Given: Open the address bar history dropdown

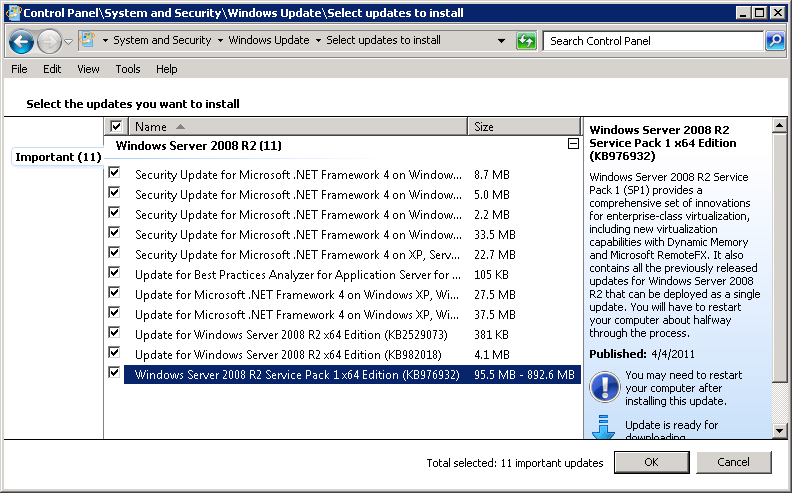Looking at the screenshot, I should [x=502, y=41].
